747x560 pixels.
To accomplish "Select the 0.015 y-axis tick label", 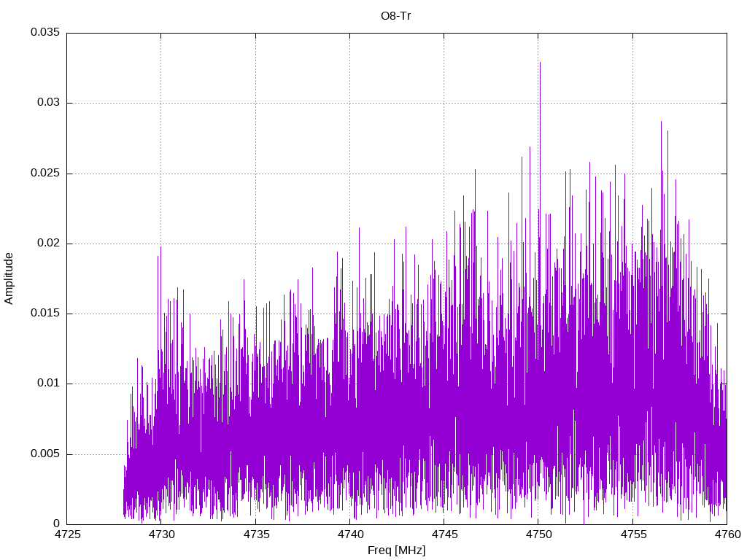I will click(x=44, y=314).
